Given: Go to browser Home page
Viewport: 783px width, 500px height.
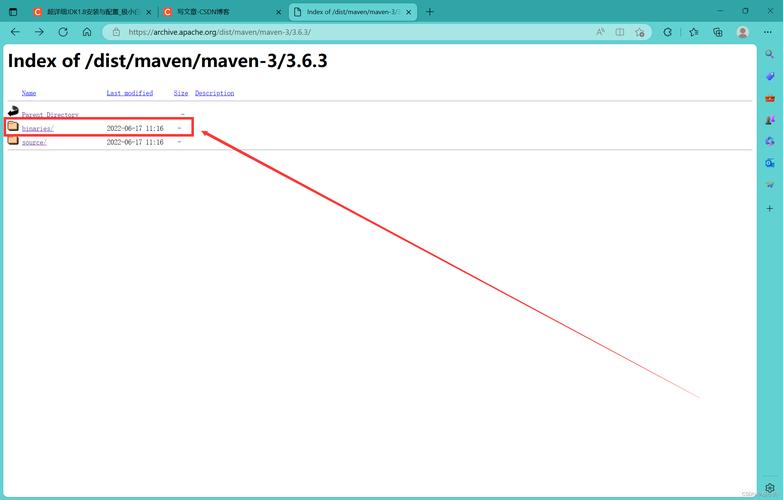Looking at the screenshot, I should [87, 32].
